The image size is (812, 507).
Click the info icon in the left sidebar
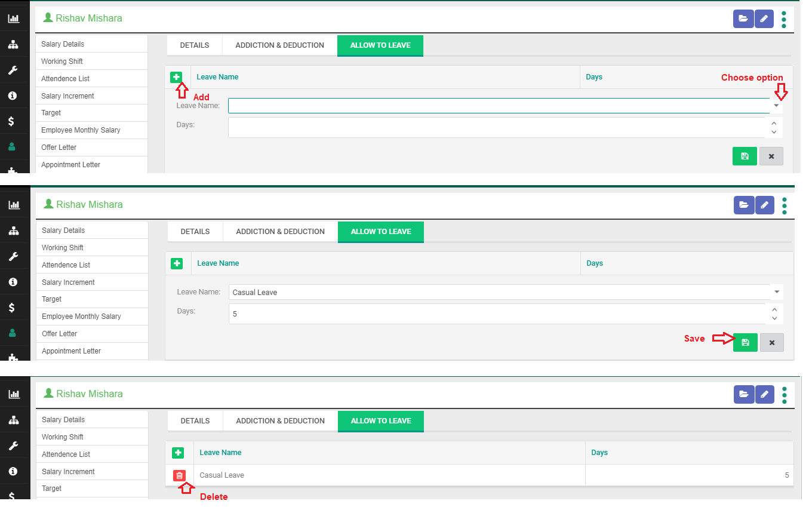click(x=14, y=96)
